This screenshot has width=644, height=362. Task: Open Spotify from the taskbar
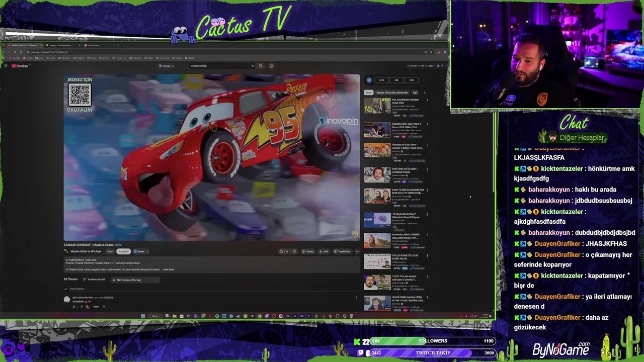click(217, 316)
